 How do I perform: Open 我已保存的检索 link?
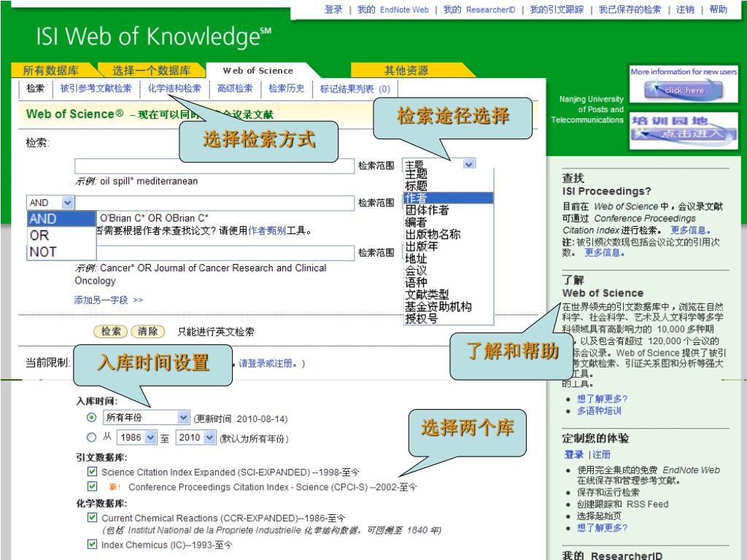(x=630, y=9)
